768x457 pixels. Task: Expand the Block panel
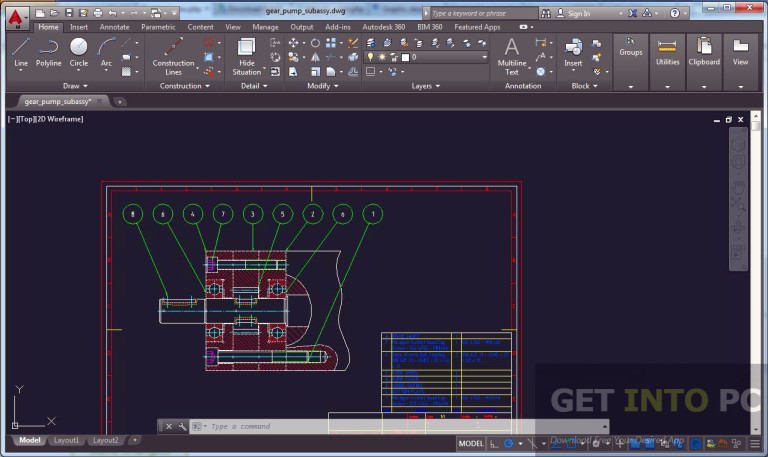[x=584, y=86]
